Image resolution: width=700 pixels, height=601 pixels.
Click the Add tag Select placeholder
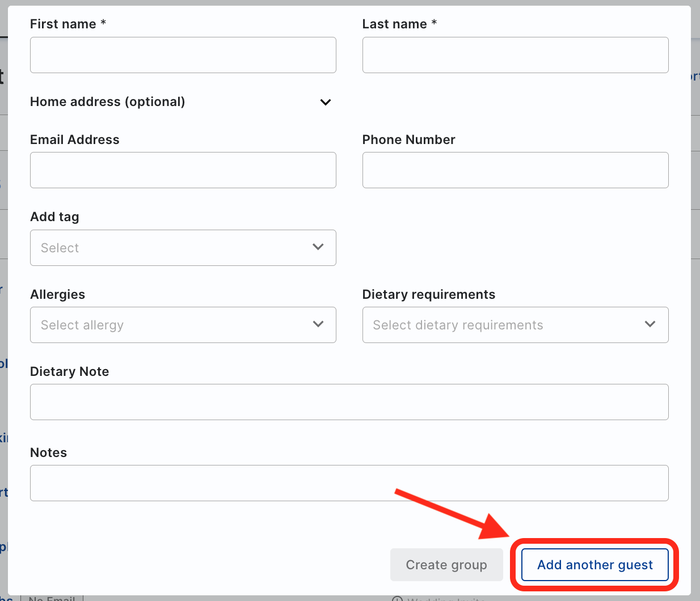[60, 248]
